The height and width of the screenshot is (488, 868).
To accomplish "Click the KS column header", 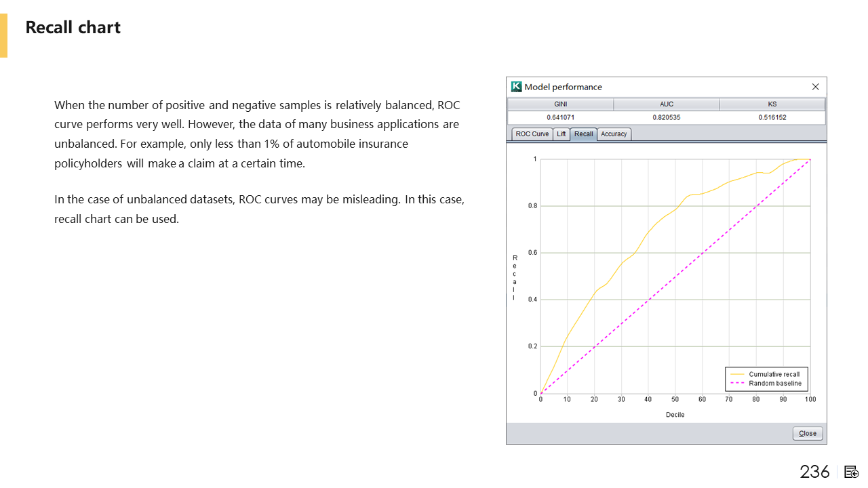I will click(x=772, y=104).
